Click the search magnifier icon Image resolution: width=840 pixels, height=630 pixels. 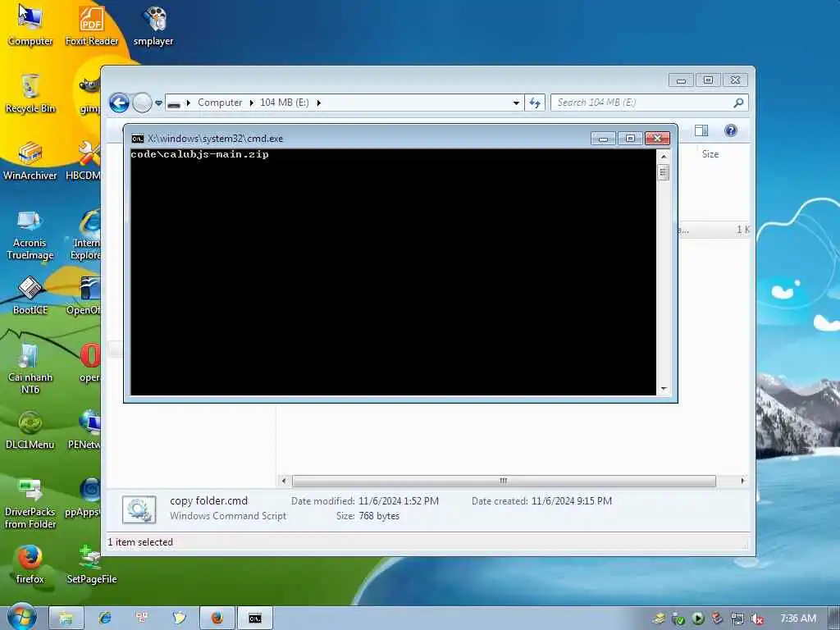pos(738,103)
